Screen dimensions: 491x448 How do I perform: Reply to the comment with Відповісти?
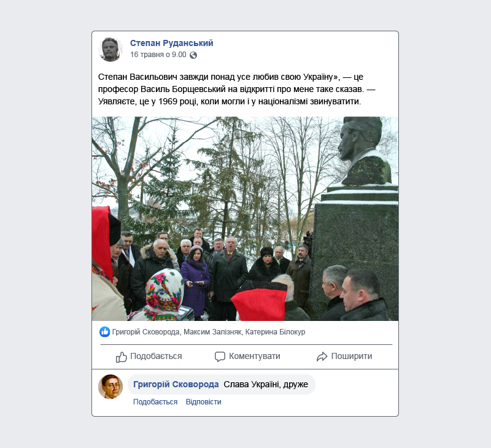click(204, 402)
